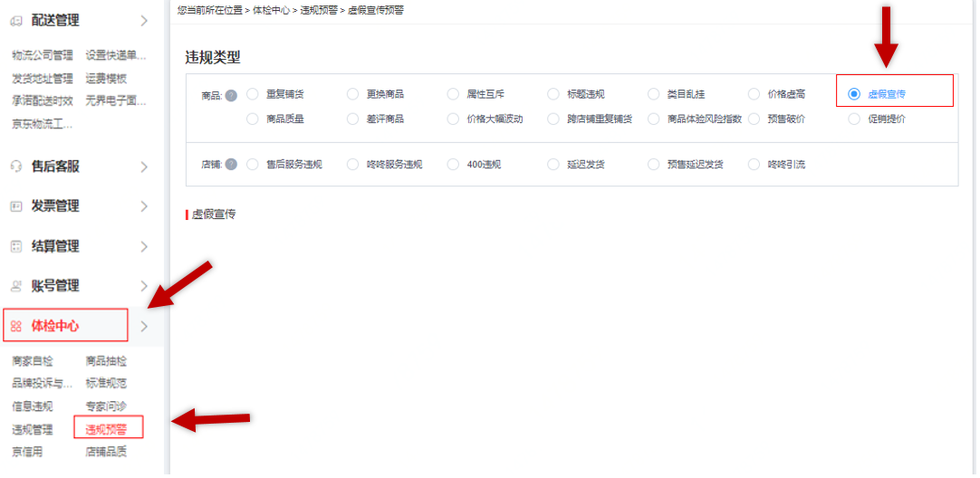Screen dimensions: 980x478
Task: Click the 体检中心 grid icon
Action: coord(16,326)
